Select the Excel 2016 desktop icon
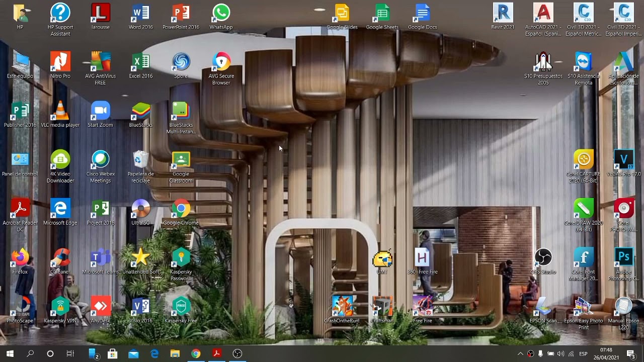 click(x=141, y=65)
